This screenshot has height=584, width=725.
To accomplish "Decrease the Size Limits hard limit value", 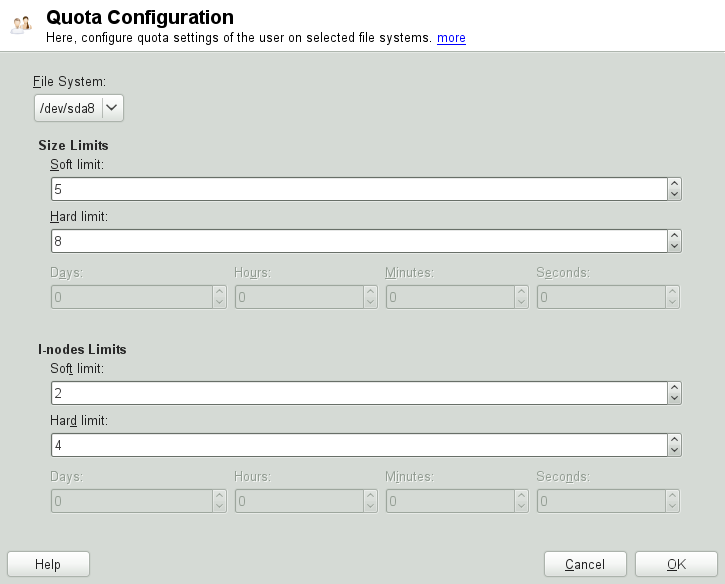I will pyautogui.click(x=675, y=247).
